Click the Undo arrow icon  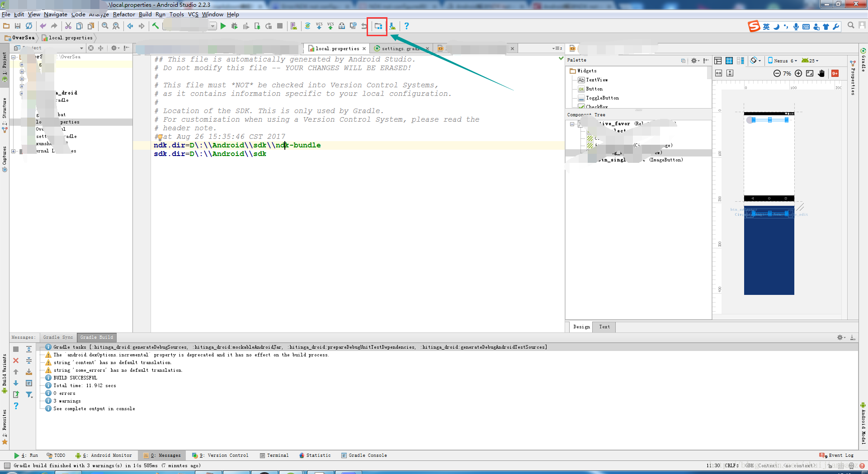(x=43, y=26)
